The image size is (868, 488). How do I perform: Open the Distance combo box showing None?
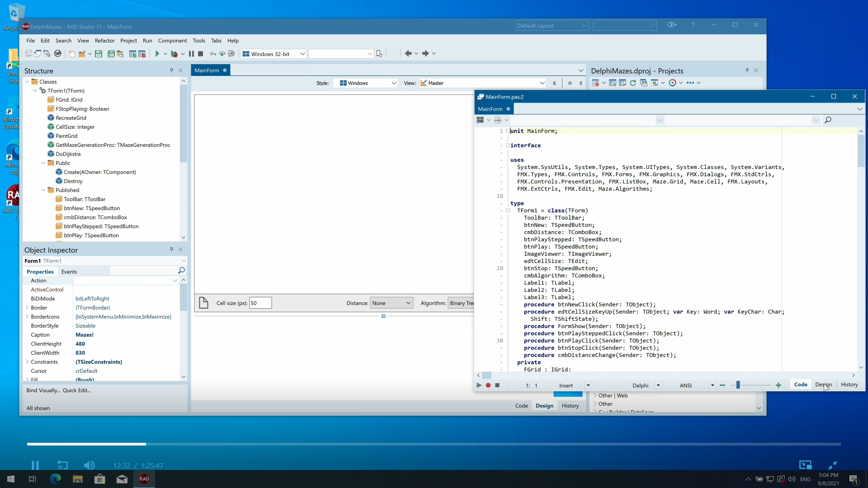392,303
